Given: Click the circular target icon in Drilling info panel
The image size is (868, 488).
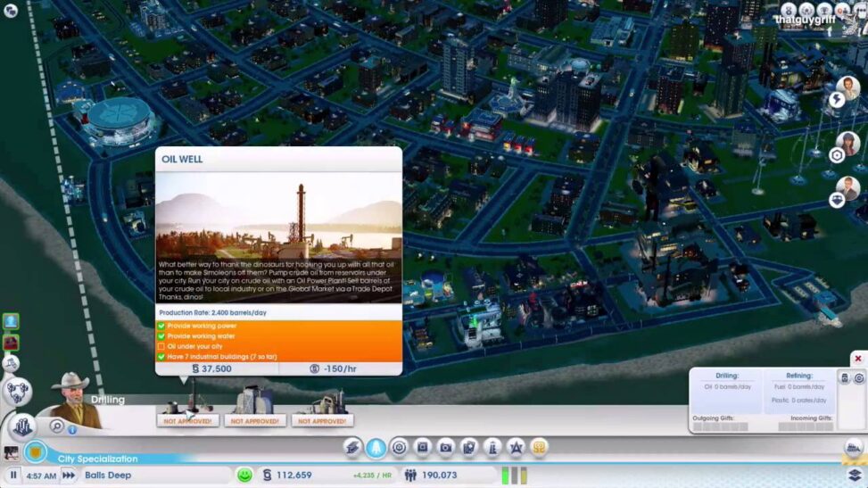Looking at the screenshot, I should pos(858,378).
